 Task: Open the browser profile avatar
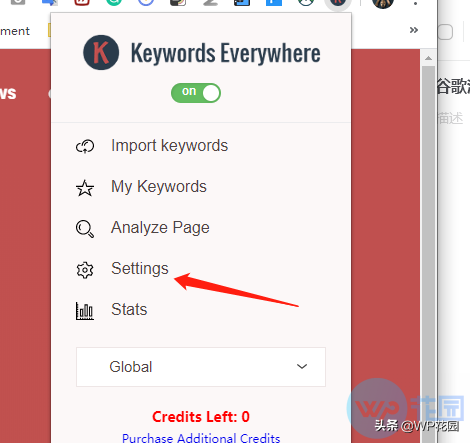(383, 3)
